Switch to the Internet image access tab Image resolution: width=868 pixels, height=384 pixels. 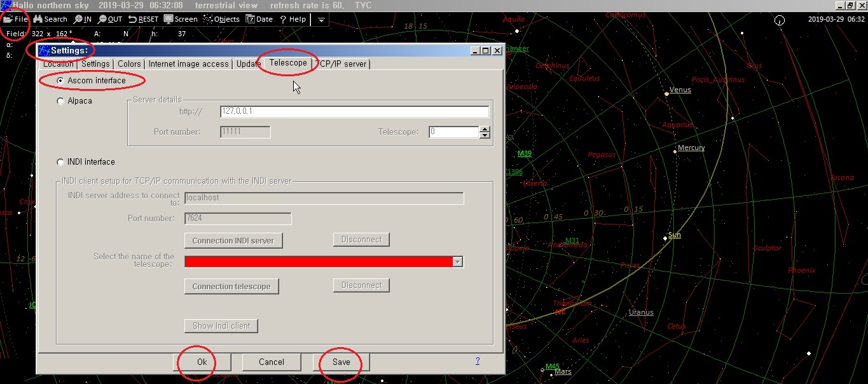(x=188, y=64)
